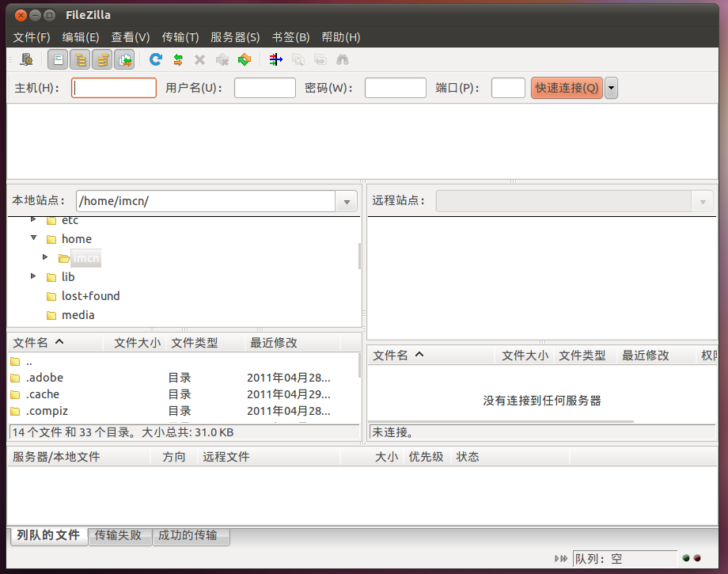Select the .compiz folder row
This screenshot has width=728, height=574.
(184, 411)
